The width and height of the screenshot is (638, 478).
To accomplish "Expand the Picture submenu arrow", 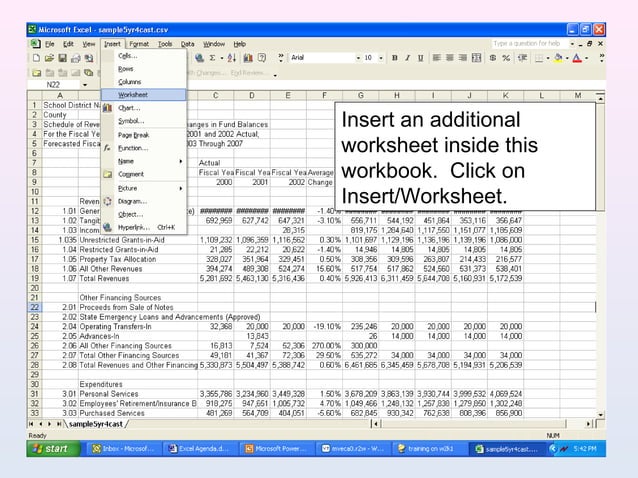I will tap(180, 188).
